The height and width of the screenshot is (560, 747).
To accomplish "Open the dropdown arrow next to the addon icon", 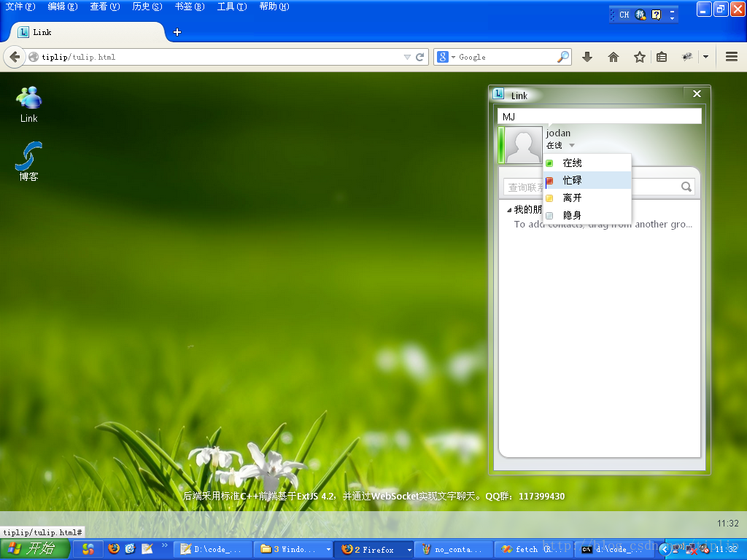I will coord(705,57).
